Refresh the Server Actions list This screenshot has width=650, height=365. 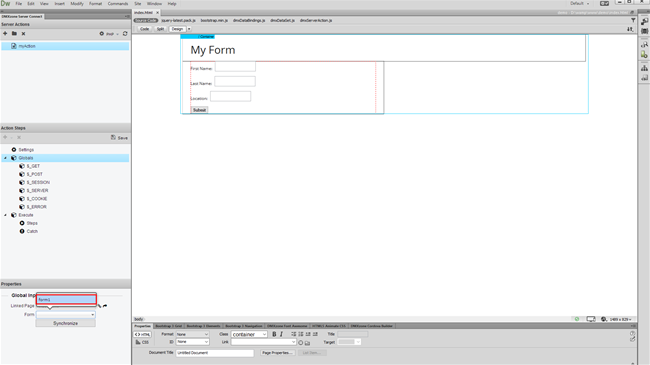(x=125, y=34)
